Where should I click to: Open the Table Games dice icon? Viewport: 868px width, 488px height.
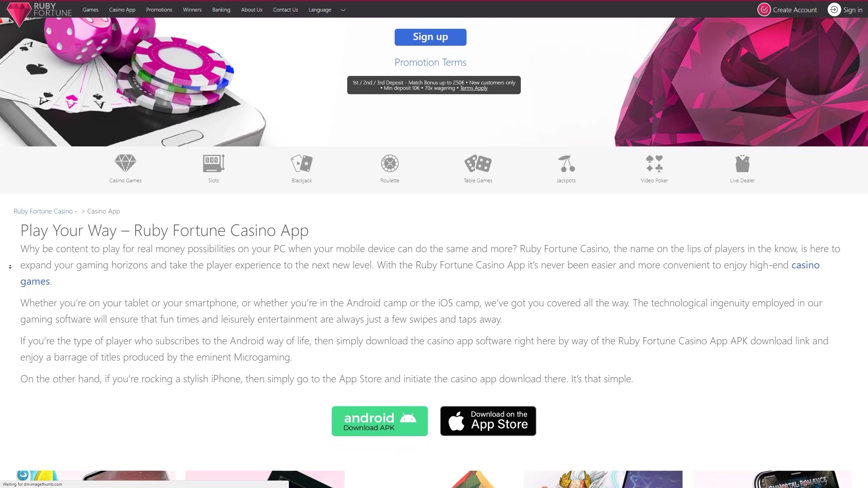(478, 163)
